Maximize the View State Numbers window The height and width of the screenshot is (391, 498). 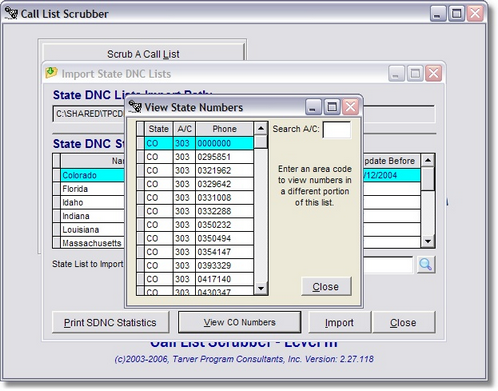(x=332, y=107)
